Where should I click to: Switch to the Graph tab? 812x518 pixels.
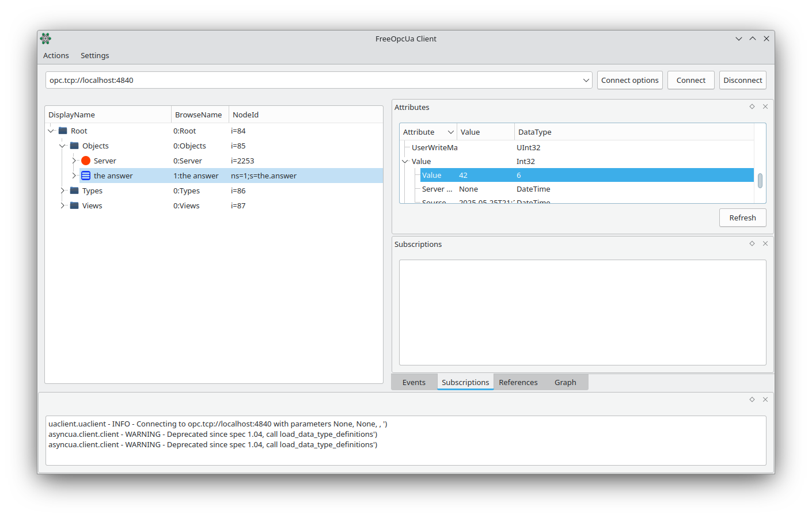[x=566, y=382]
